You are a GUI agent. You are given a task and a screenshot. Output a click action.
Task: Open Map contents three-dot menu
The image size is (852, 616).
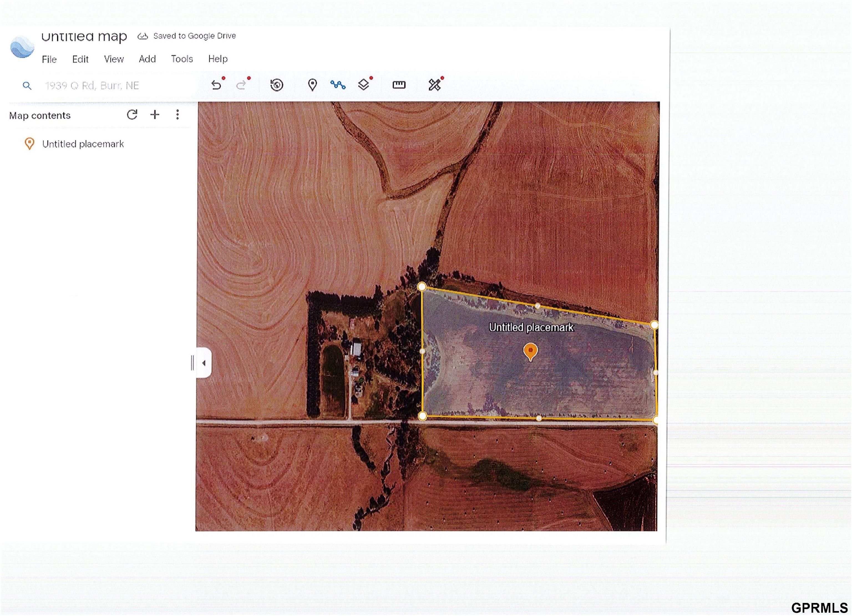177,114
